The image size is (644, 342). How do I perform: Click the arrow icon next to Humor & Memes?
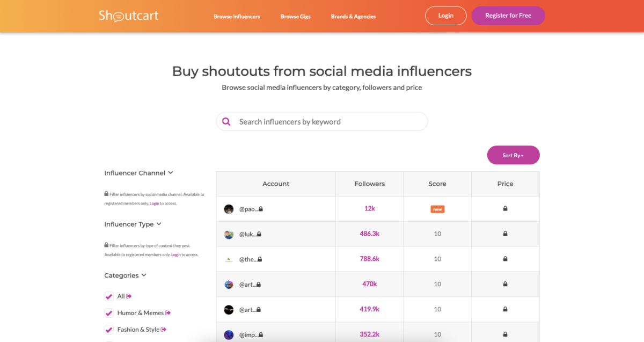[168, 312]
